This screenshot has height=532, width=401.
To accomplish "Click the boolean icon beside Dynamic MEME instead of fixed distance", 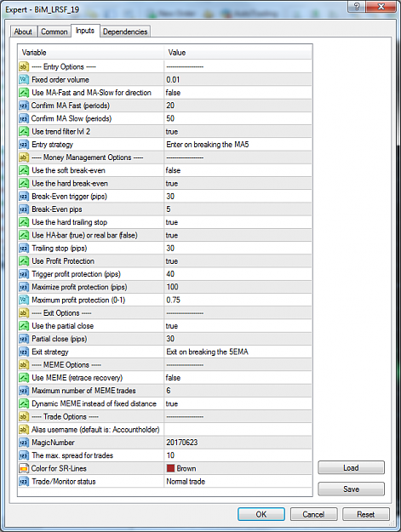I will 24,403.
